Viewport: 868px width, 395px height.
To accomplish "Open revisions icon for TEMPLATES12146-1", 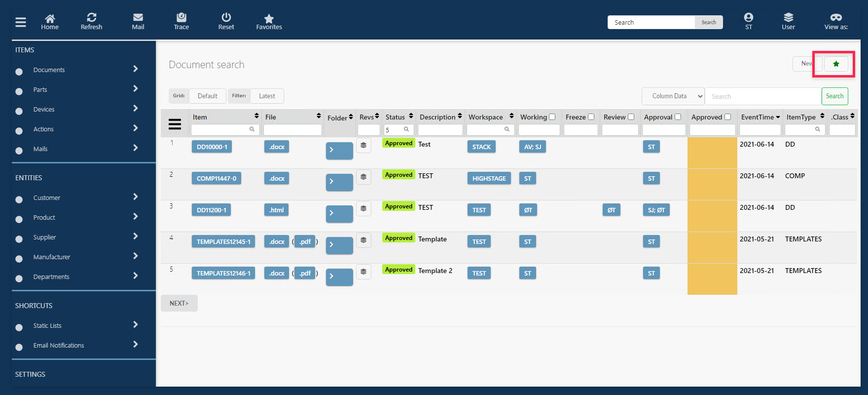I will coord(363,272).
